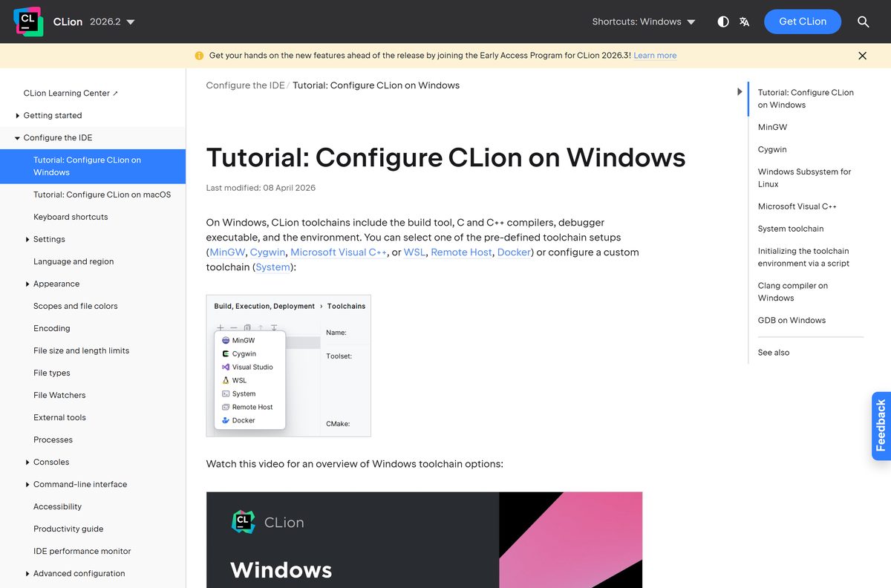Click the banner info icon
Screen dimensions: 891x588
[x=199, y=56]
